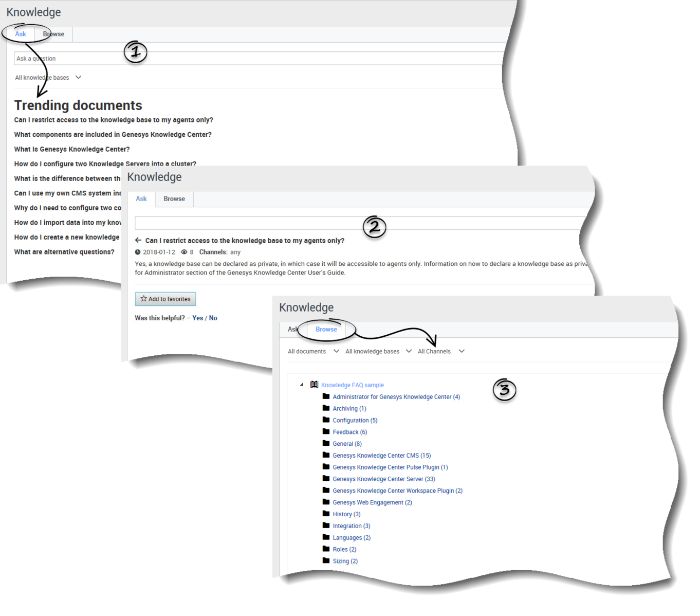Viewport: 700px width, 616px height.
Task: Click the folder icon beside Feedback (6)
Action: coord(326,432)
